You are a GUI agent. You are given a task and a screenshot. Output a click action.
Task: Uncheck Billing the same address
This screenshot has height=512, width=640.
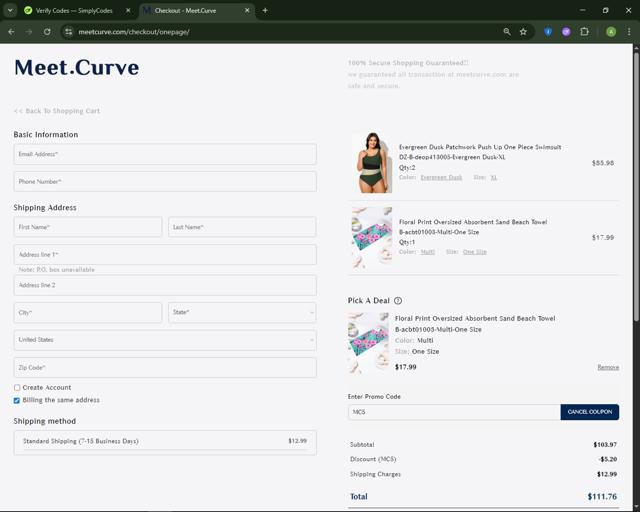pyautogui.click(x=17, y=400)
